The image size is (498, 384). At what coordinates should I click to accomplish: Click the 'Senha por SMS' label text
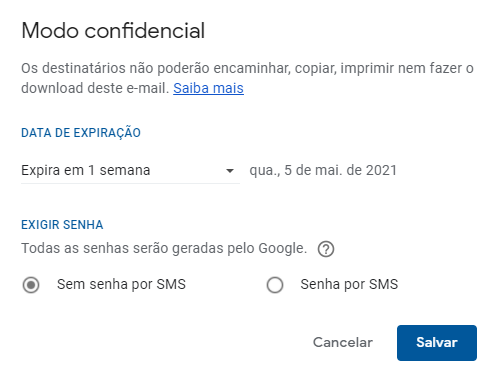[349, 284]
